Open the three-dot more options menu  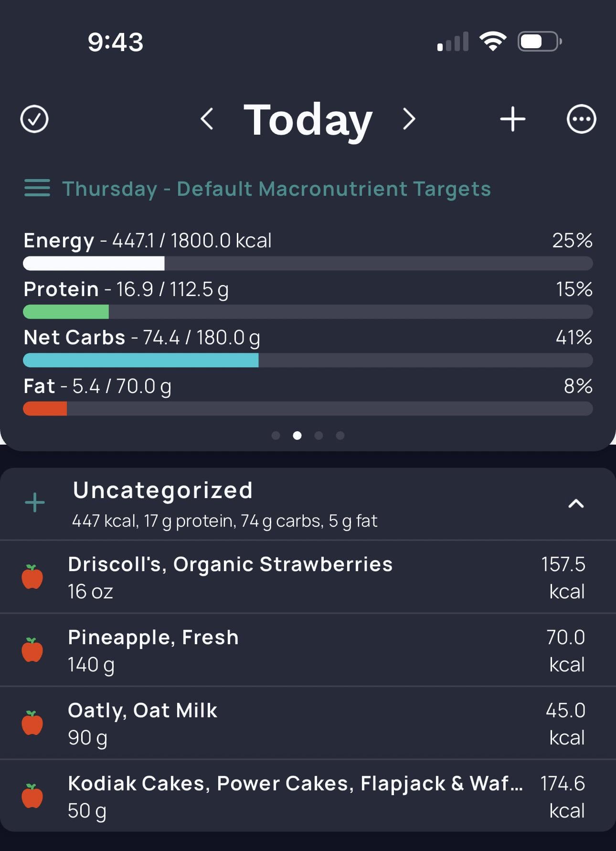tap(581, 119)
